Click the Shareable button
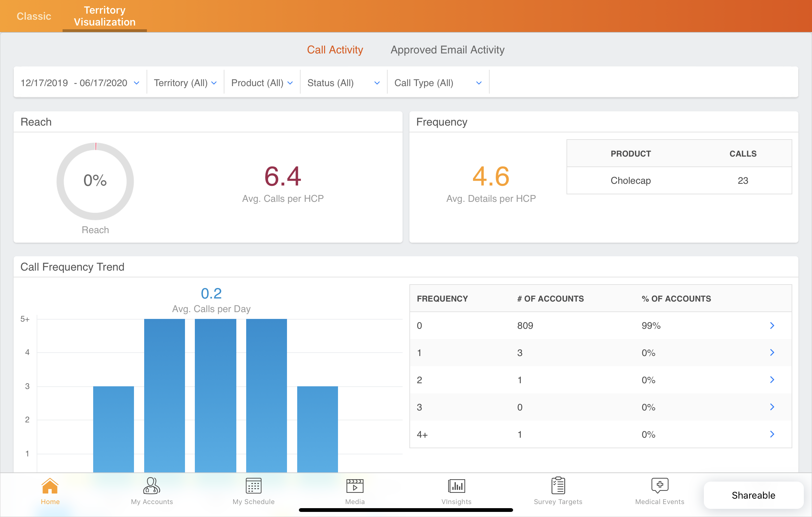The width and height of the screenshot is (812, 517). [753, 495]
